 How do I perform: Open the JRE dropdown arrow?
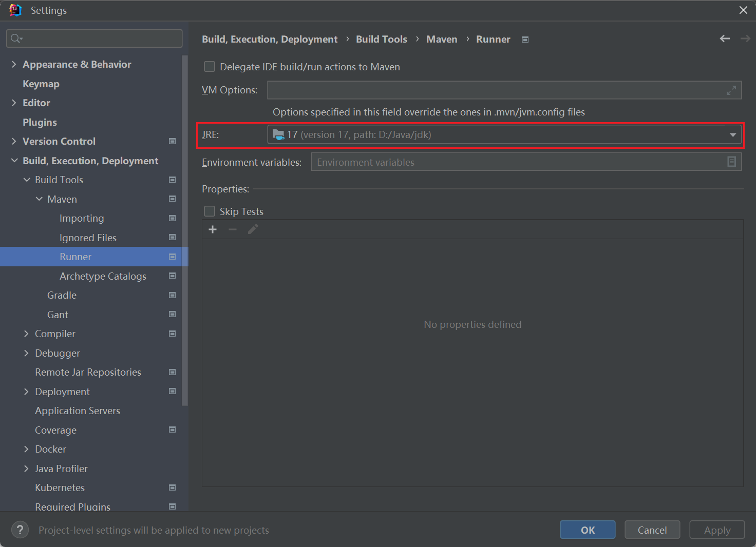click(x=733, y=135)
